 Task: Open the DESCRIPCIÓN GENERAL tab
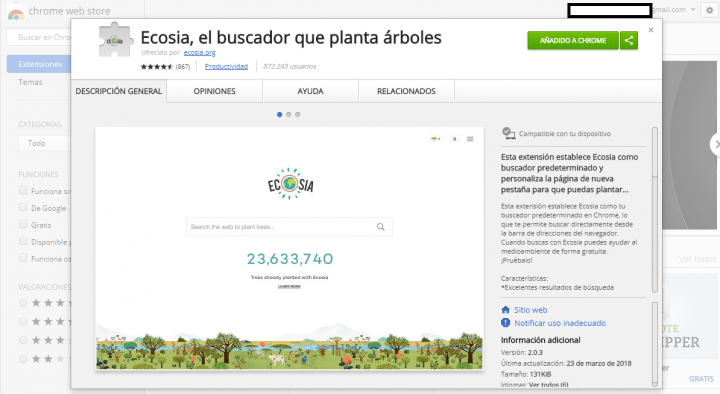pos(119,91)
